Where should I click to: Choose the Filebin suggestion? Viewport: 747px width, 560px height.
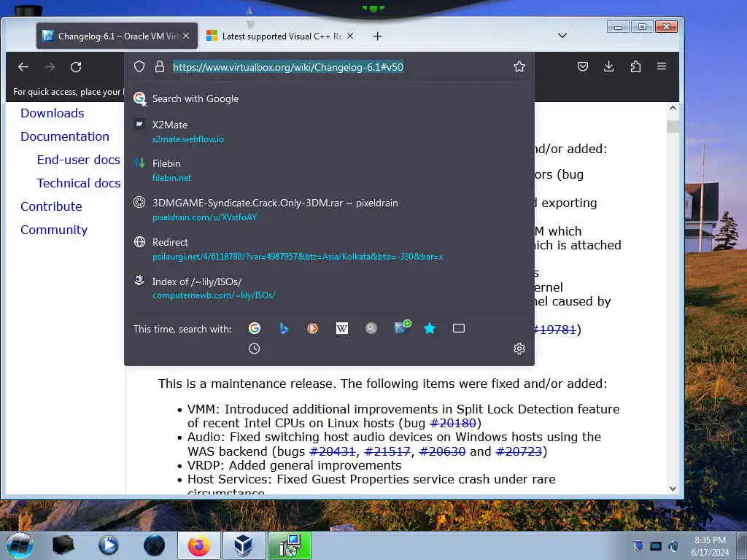pyautogui.click(x=329, y=170)
